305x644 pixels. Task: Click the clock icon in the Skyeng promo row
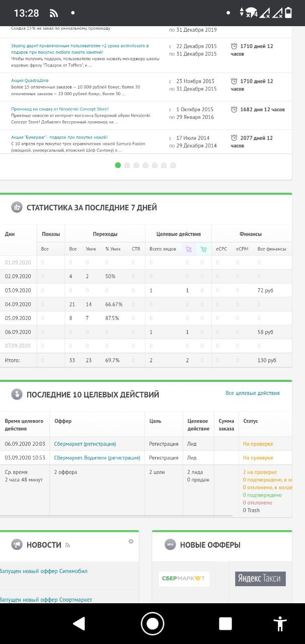pyautogui.click(x=234, y=46)
